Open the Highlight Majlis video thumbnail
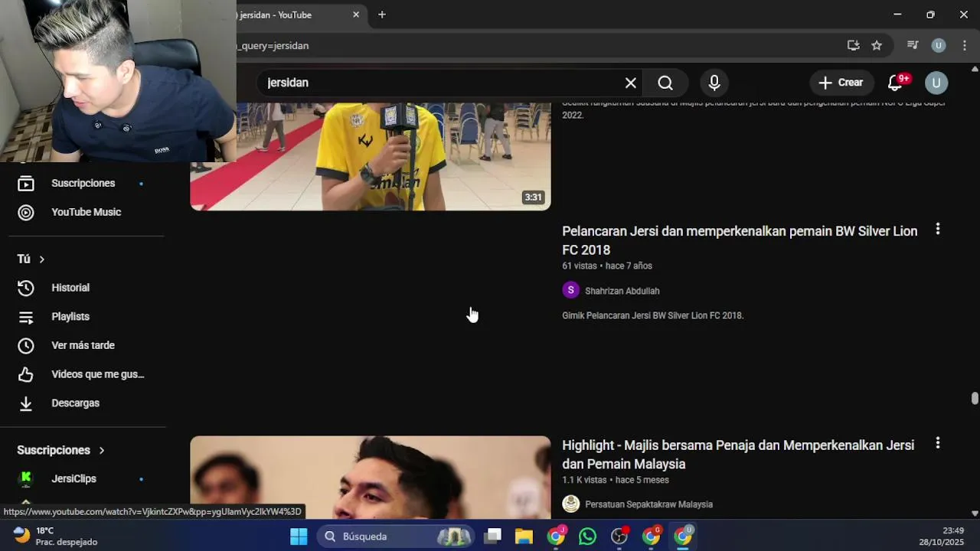Viewport: 980px width, 551px height. click(371, 478)
